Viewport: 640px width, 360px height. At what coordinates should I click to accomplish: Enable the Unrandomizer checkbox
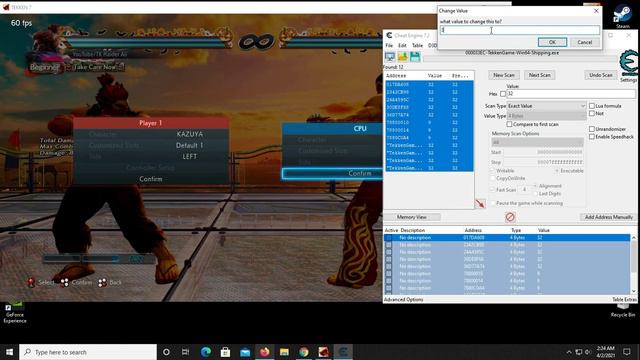pyautogui.click(x=591, y=129)
